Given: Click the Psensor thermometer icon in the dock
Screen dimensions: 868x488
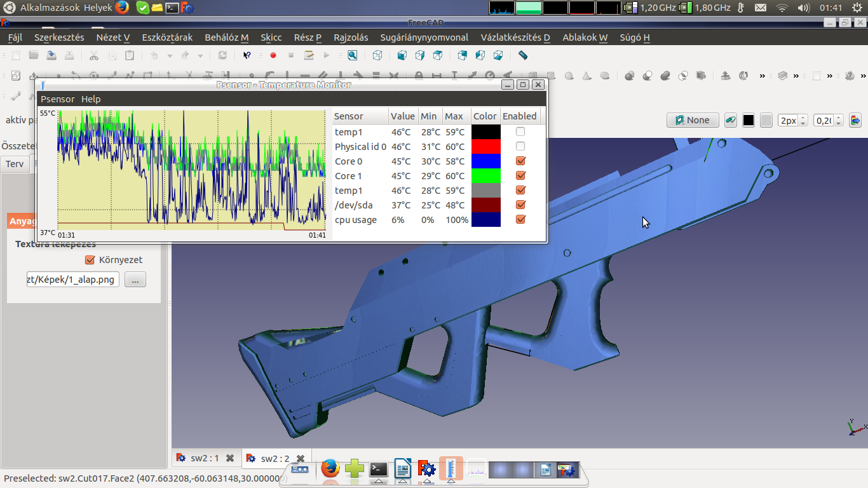Looking at the screenshot, I should click(x=451, y=469).
